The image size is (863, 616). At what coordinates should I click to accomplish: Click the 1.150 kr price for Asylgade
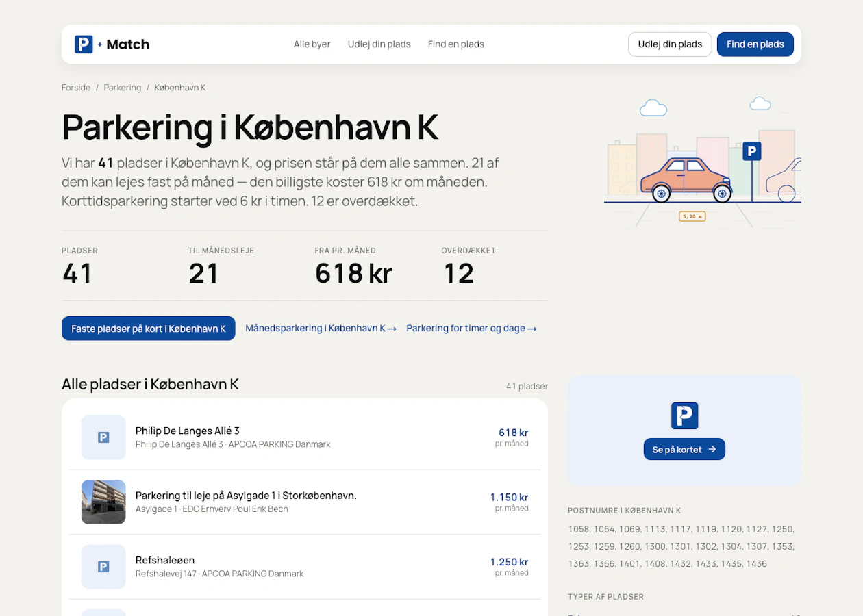[x=510, y=497]
